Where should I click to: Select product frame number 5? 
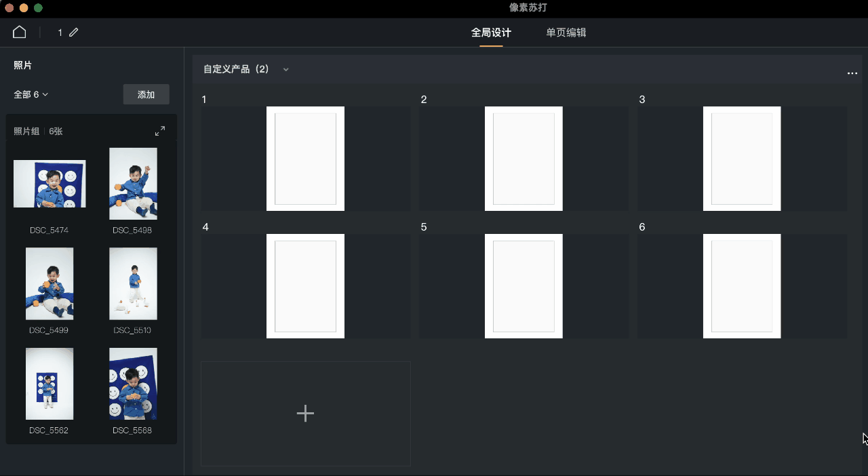tap(524, 285)
